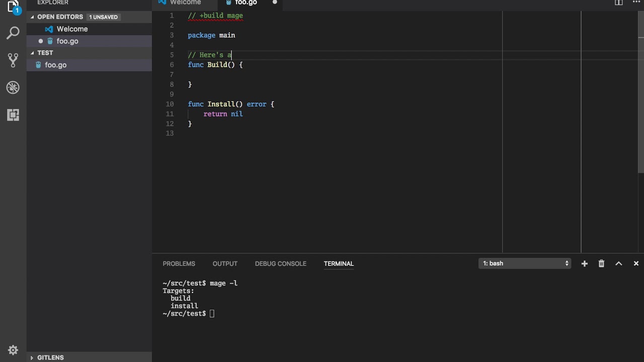The width and height of the screenshot is (644, 362).
Task: Switch to the Problems tab
Action: pos(179,263)
